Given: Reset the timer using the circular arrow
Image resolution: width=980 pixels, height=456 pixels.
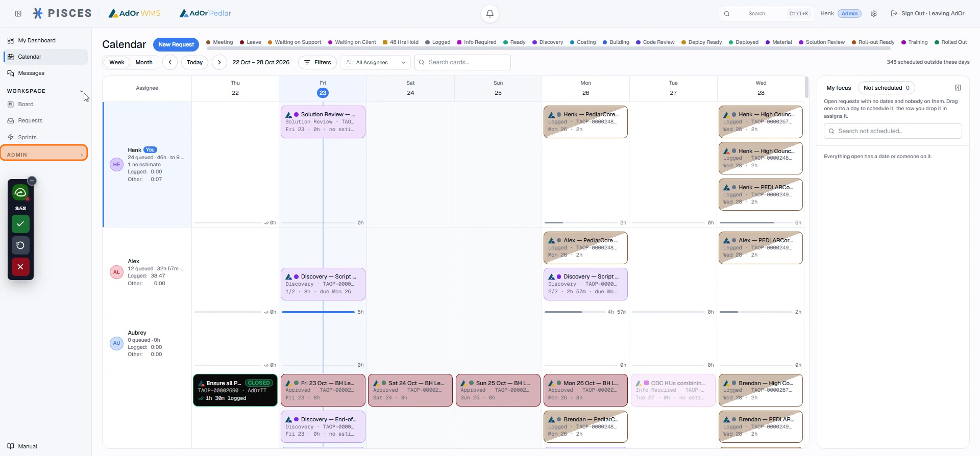Looking at the screenshot, I should point(20,245).
